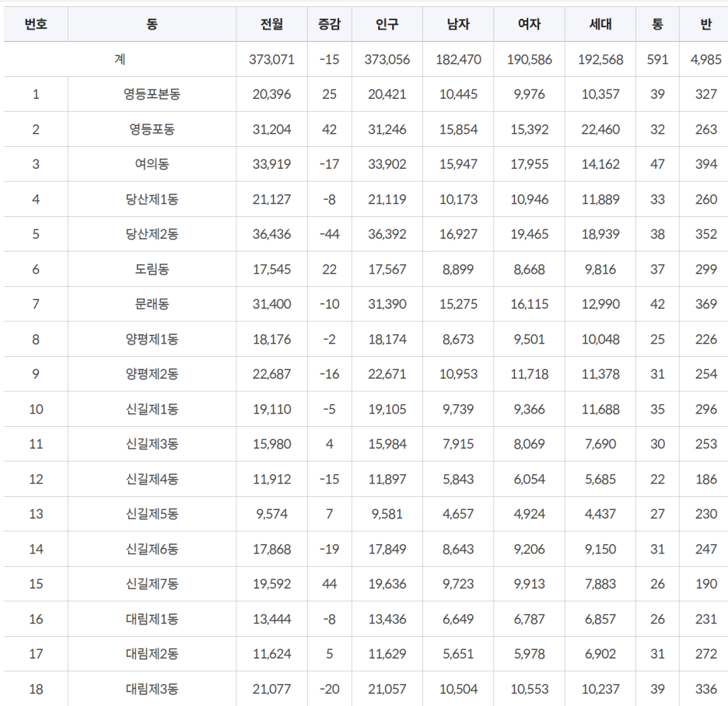Click 당산제2동 change value -44
Viewport: 728px width, 706px height.
click(x=329, y=234)
